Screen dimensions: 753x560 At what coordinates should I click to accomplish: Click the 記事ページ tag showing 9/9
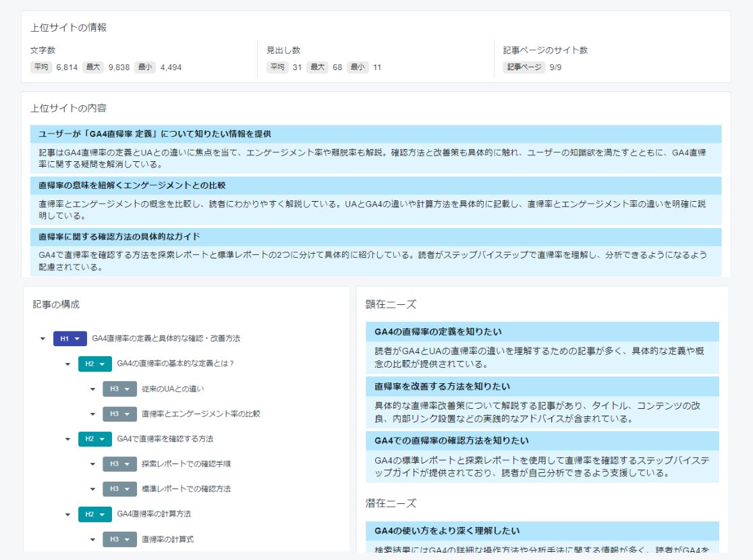click(521, 67)
